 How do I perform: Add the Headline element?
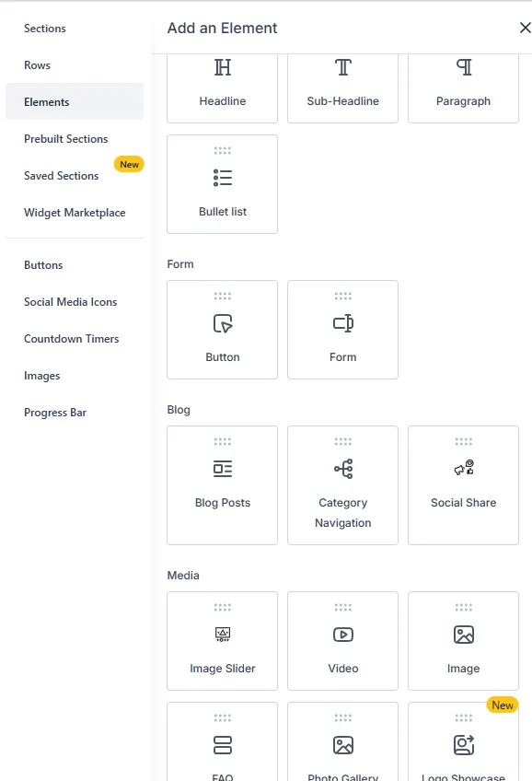coord(222,88)
